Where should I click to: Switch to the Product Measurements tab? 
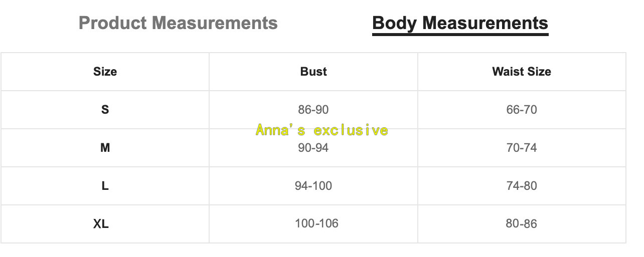click(178, 23)
